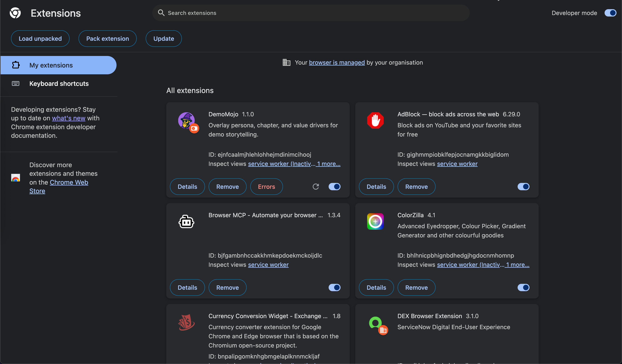Image resolution: width=622 pixels, height=364 pixels.
Task: Click the Load unpacked button
Action: click(x=40, y=39)
